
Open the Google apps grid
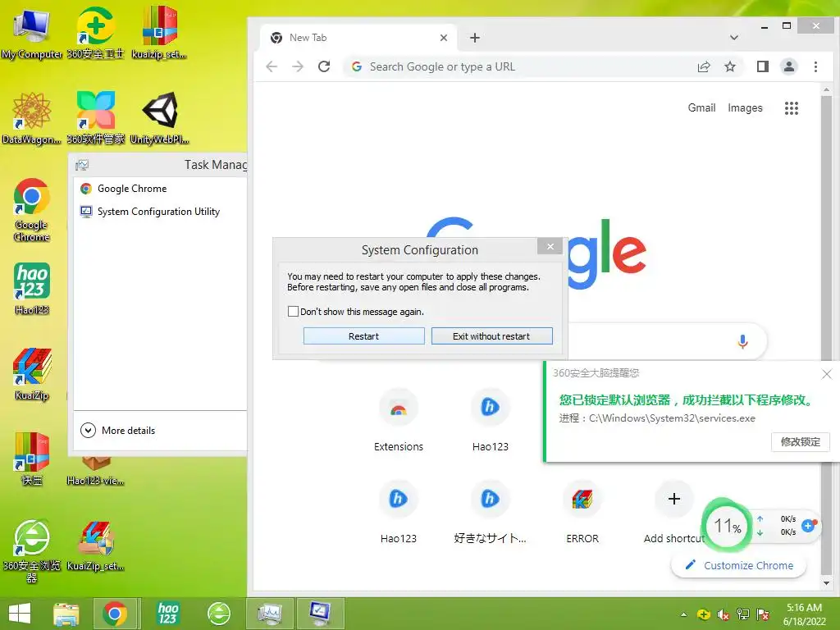click(792, 108)
